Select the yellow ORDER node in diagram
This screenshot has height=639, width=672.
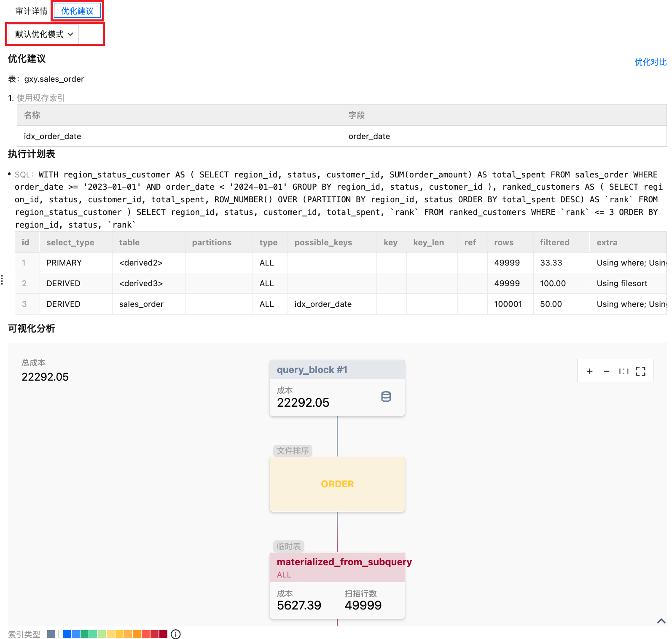tap(337, 484)
